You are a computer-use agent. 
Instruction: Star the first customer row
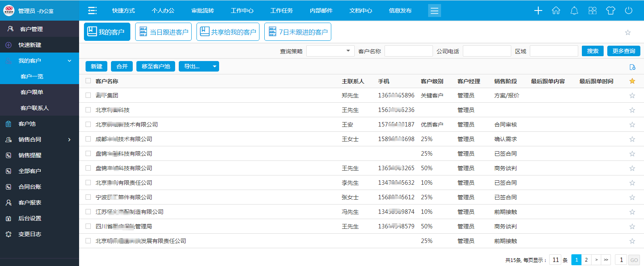click(x=632, y=95)
